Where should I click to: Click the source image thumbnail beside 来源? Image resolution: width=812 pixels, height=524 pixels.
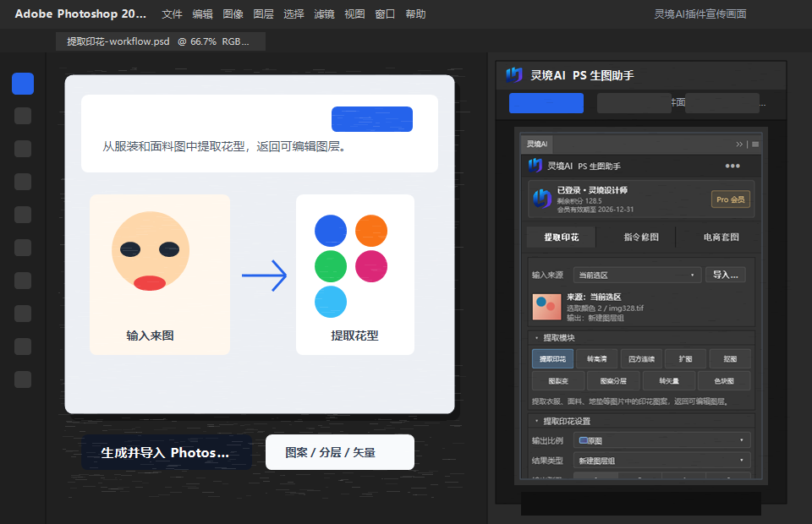pos(547,308)
